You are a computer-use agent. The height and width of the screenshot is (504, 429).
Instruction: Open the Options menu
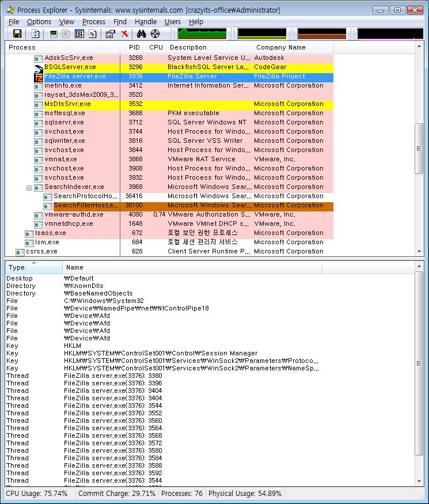coord(39,22)
